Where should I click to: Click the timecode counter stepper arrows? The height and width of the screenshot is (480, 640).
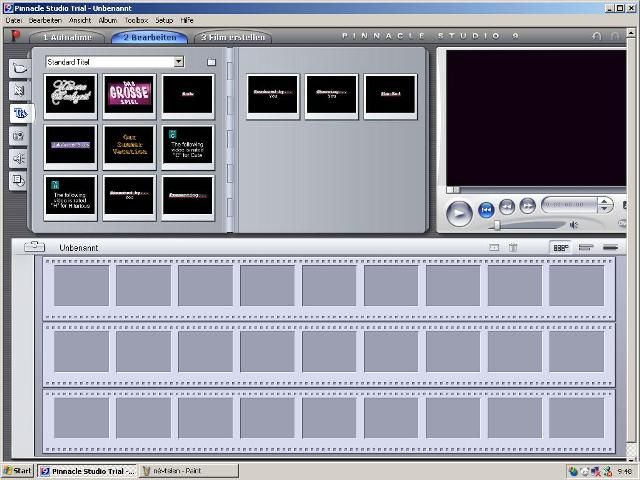pos(605,205)
